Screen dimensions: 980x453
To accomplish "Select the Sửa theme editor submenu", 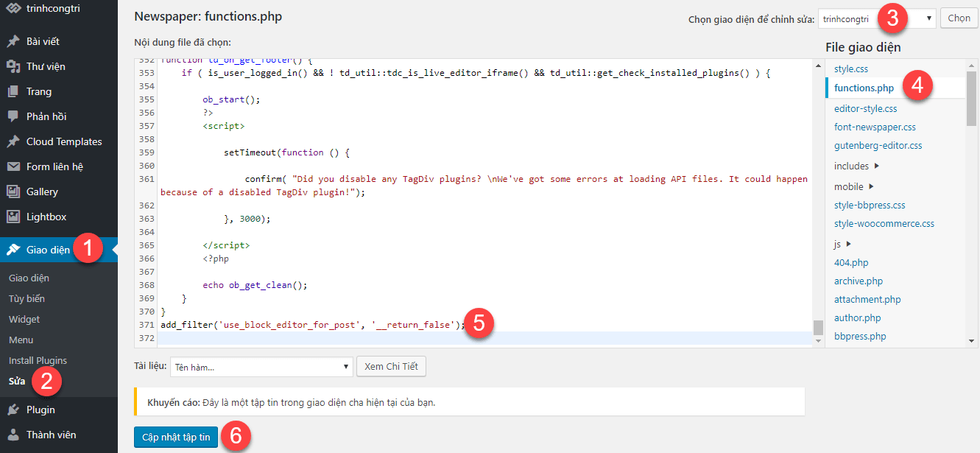I will [x=16, y=381].
